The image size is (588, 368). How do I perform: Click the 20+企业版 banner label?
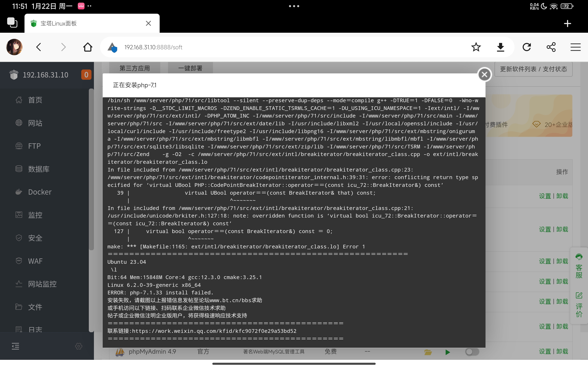pyautogui.click(x=558, y=125)
